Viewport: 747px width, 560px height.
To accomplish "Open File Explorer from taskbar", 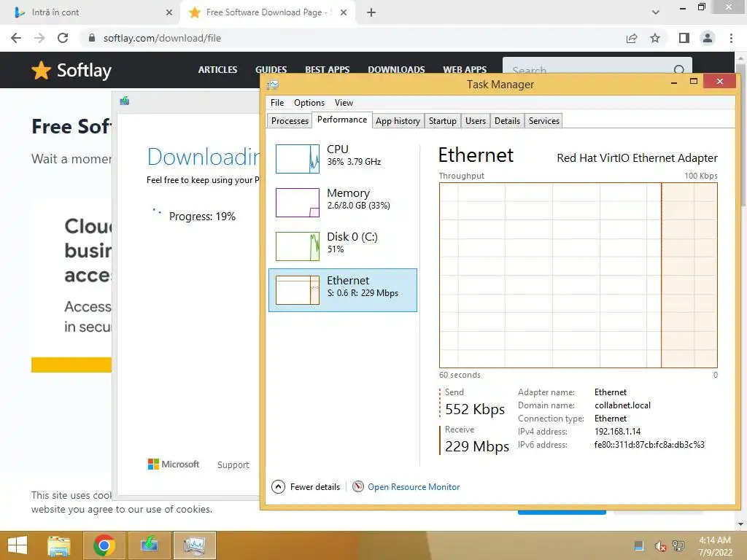I will pos(58,545).
